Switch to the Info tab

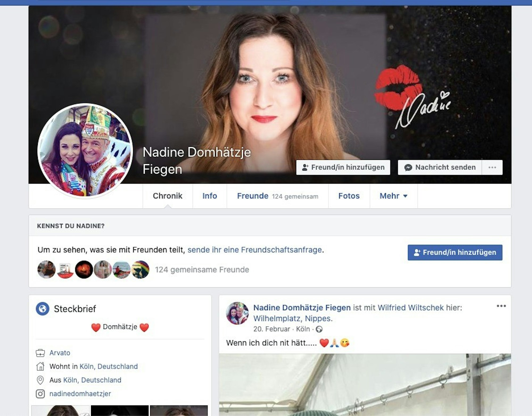click(209, 196)
